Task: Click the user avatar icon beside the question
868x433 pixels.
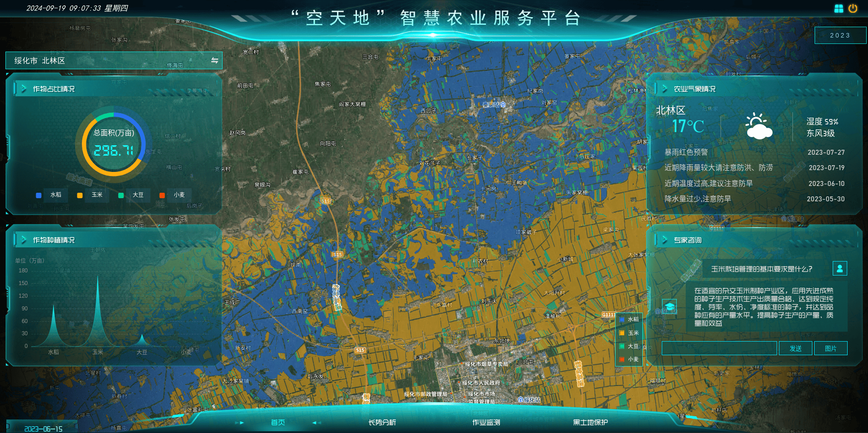Action: (x=840, y=268)
